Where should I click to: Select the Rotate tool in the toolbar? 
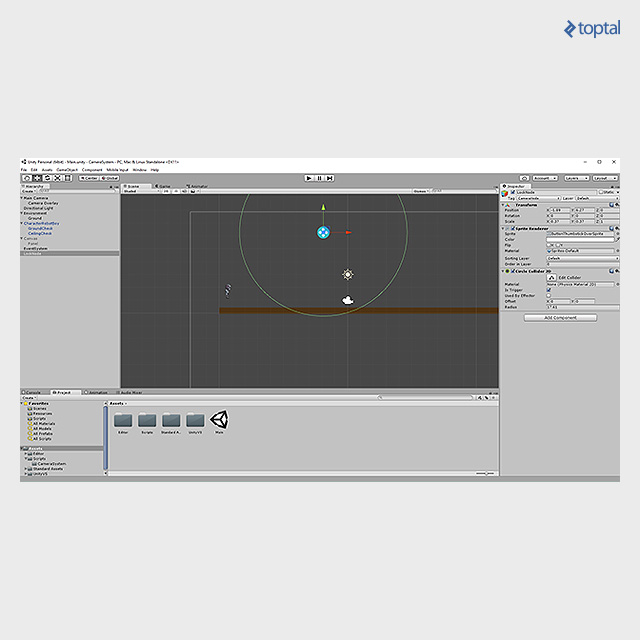[47, 178]
